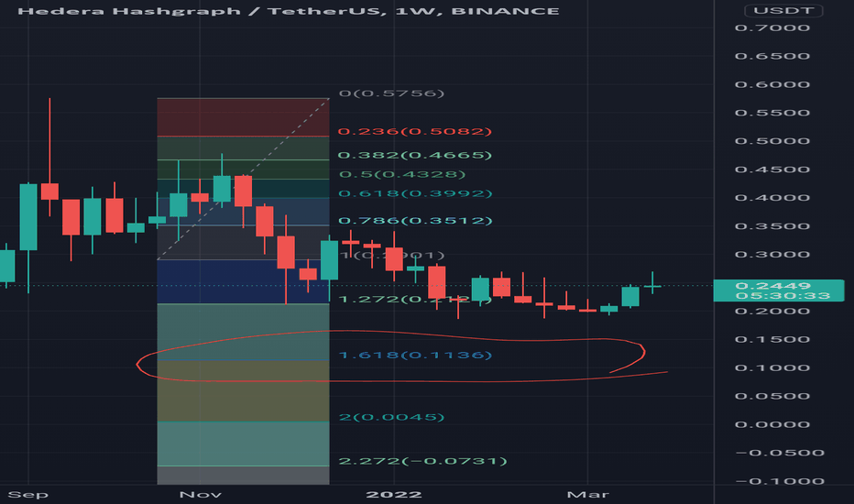This screenshot has height=504, width=854.
Task: Select the olive Fibonacci zone below 1.618
Action: click(x=243, y=390)
